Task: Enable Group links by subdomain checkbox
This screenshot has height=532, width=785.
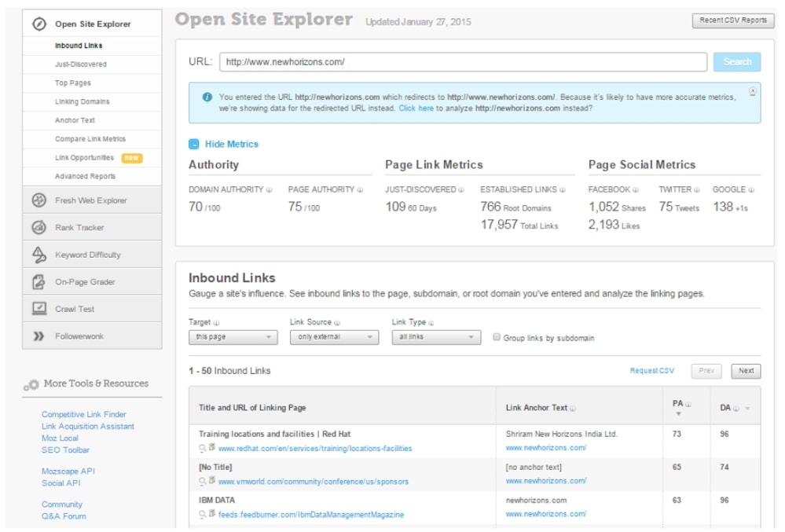Action: click(497, 337)
